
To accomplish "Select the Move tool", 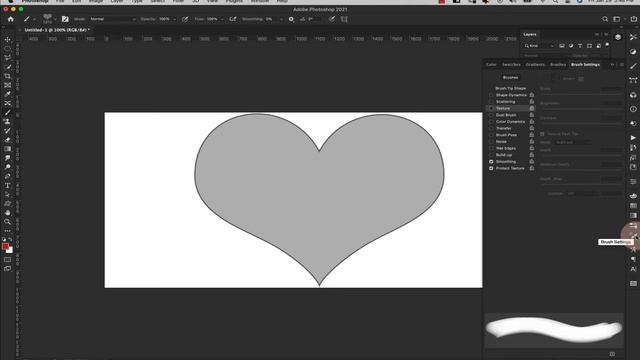I will [7, 40].
